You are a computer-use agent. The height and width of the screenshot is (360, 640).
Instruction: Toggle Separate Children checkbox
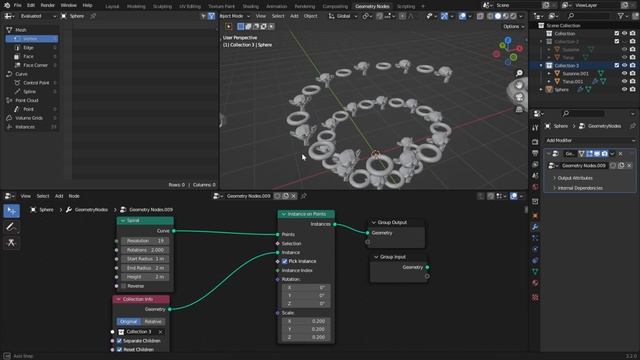click(x=120, y=341)
